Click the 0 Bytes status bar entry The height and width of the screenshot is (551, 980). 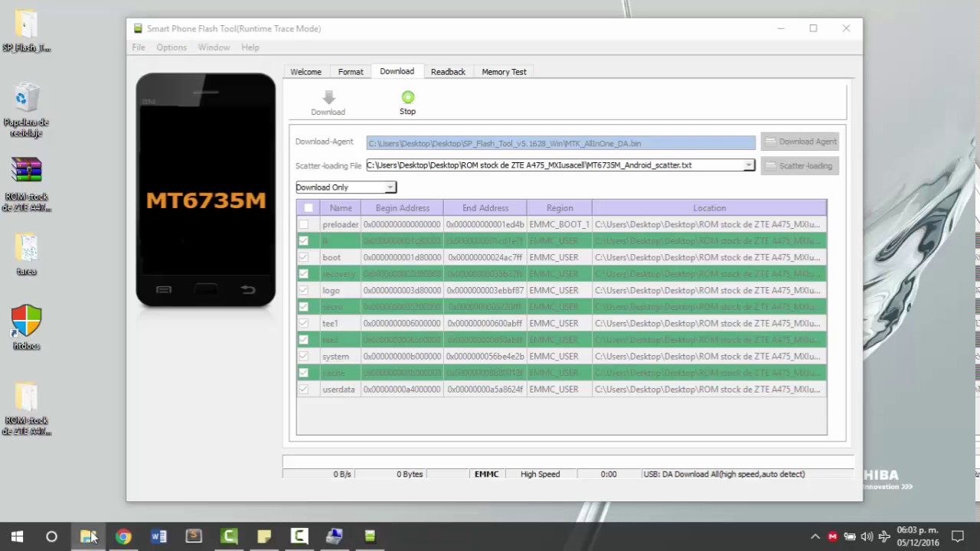click(x=410, y=474)
